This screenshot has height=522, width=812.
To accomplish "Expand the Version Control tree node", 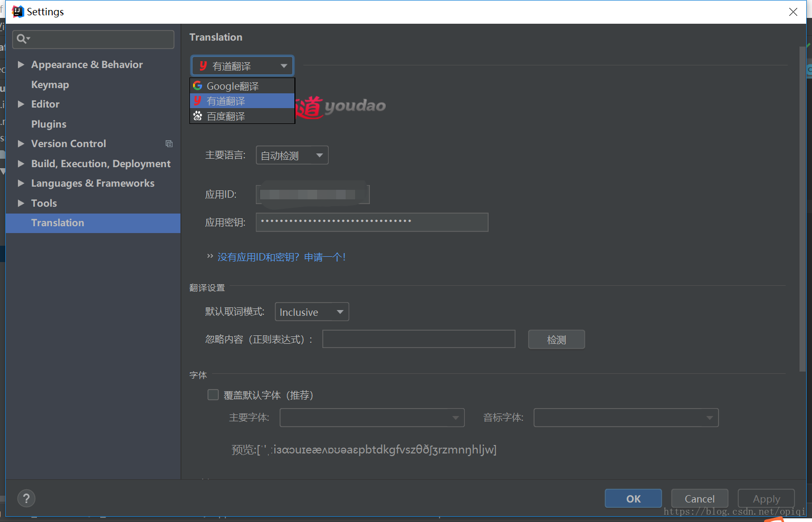I will coord(21,143).
